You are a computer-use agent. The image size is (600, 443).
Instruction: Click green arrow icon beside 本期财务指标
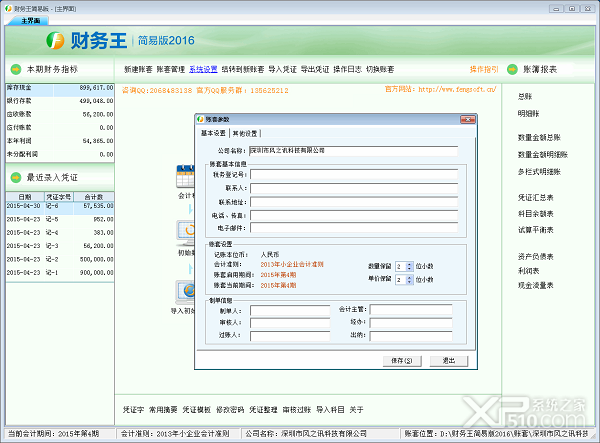click(x=16, y=69)
